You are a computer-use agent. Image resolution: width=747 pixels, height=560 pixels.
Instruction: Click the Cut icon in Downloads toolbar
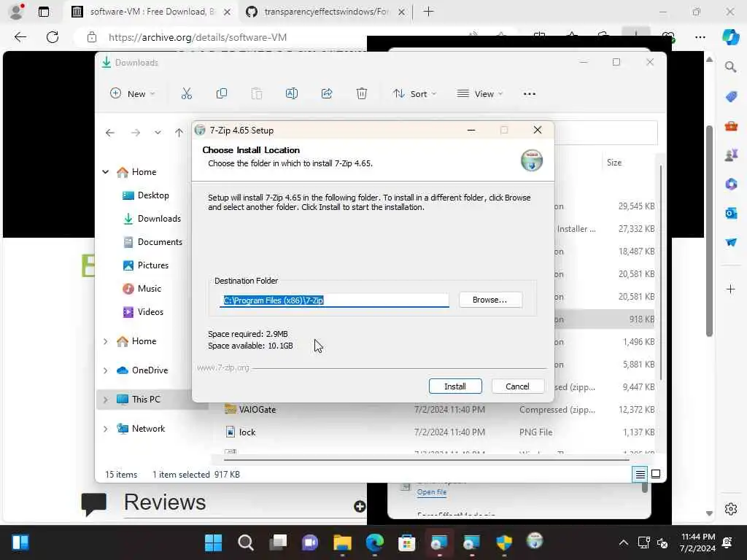point(186,94)
